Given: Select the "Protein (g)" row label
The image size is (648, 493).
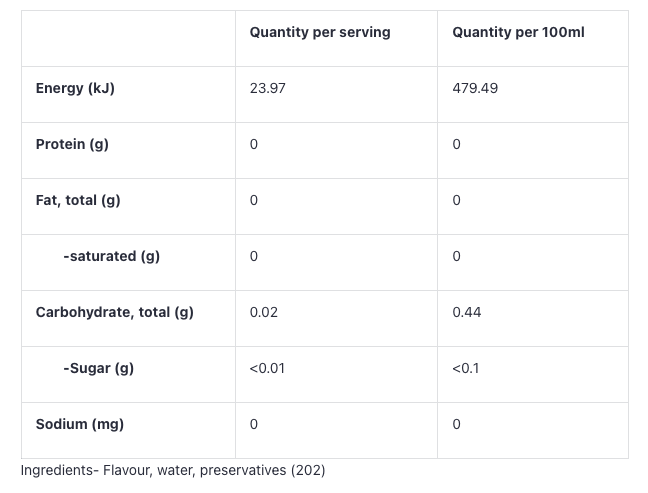Looking at the screenshot, I should 72,144.
